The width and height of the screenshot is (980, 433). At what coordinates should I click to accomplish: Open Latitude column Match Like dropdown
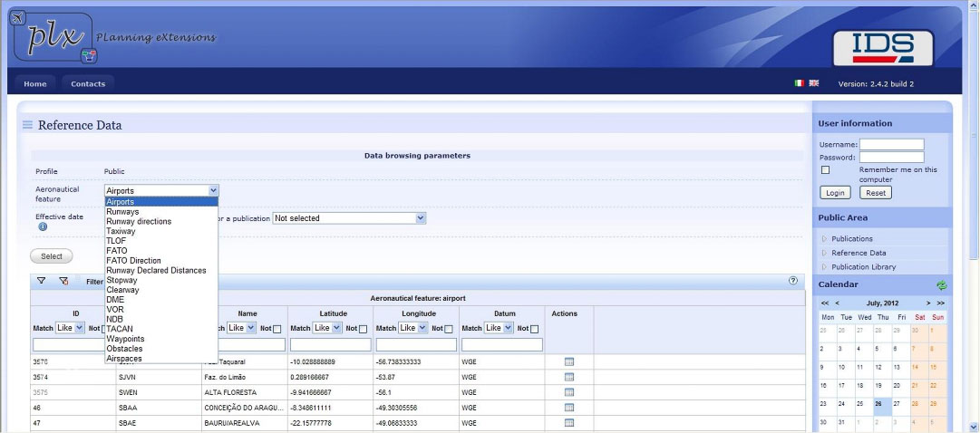(328, 327)
